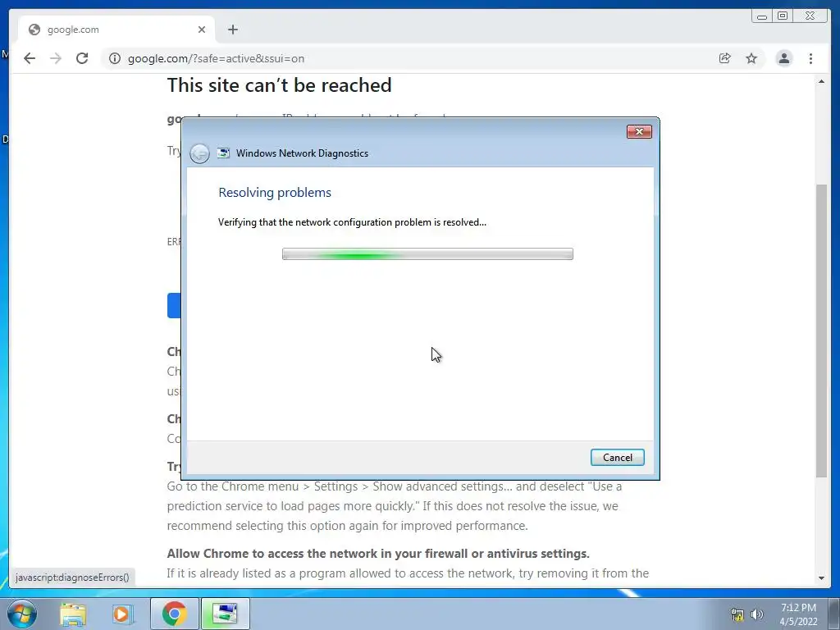Switch to Chrome in the taskbar
This screenshot has height=630, width=840.
pyautogui.click(x=174, y=614)
